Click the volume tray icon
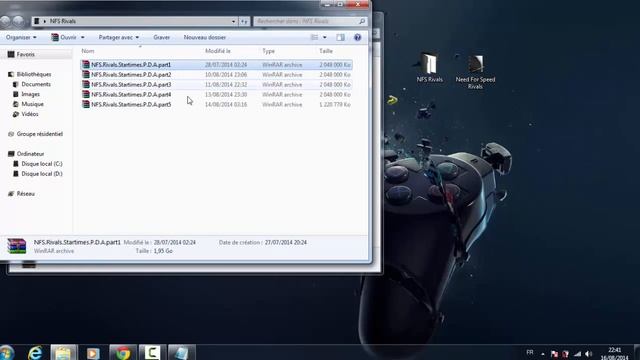 (589, 353)
